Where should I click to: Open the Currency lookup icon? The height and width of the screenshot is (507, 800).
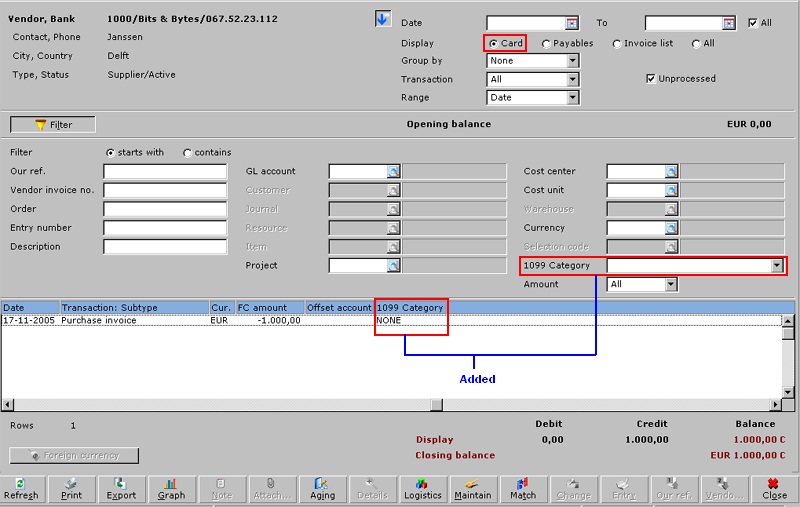tap(671, 228)
